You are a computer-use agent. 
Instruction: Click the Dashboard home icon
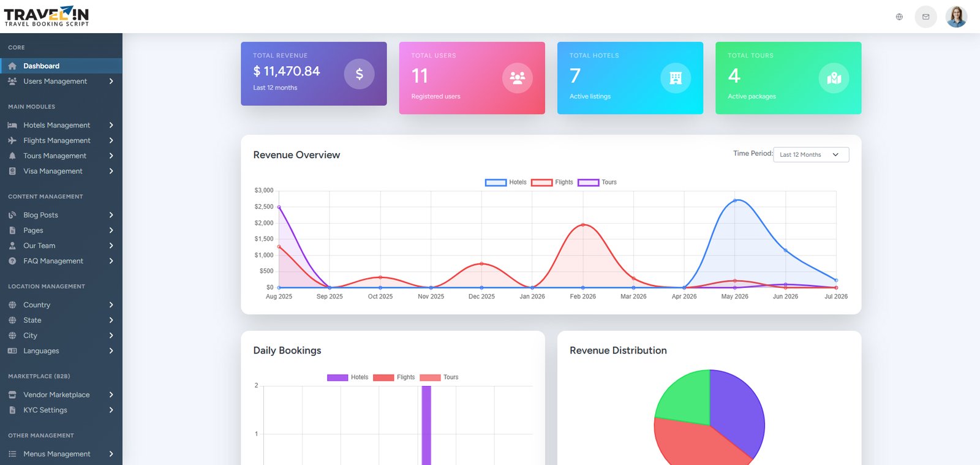(x=12, y=66)
